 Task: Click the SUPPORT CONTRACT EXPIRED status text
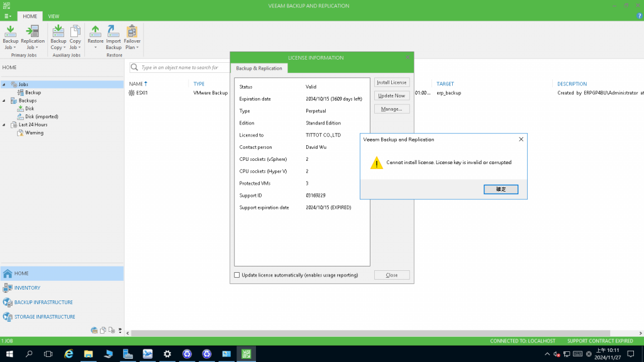600,341
